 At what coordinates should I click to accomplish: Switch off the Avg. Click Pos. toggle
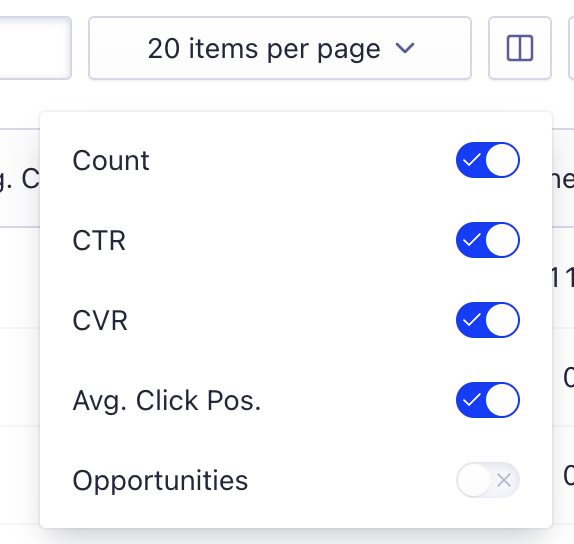coord(488,400)
